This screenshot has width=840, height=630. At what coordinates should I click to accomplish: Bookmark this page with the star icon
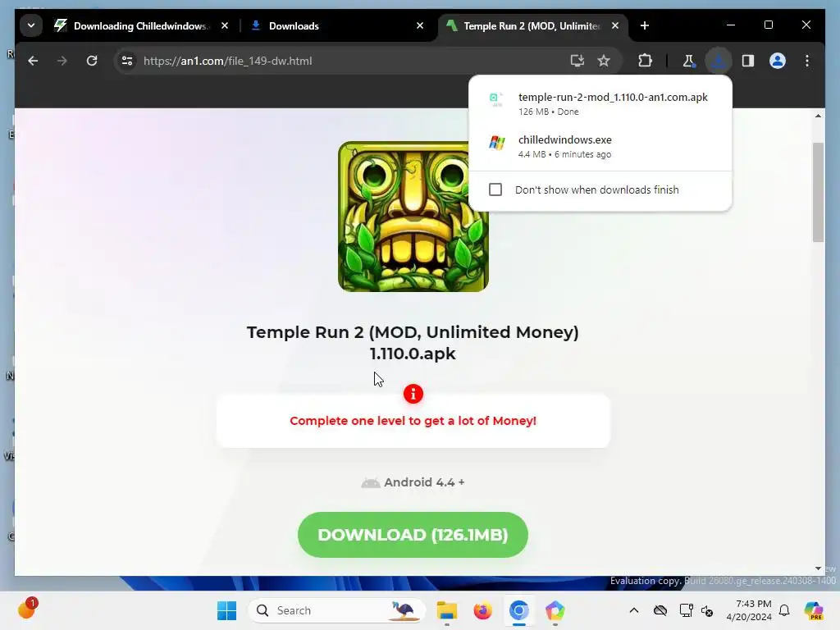tap(604, 61)
